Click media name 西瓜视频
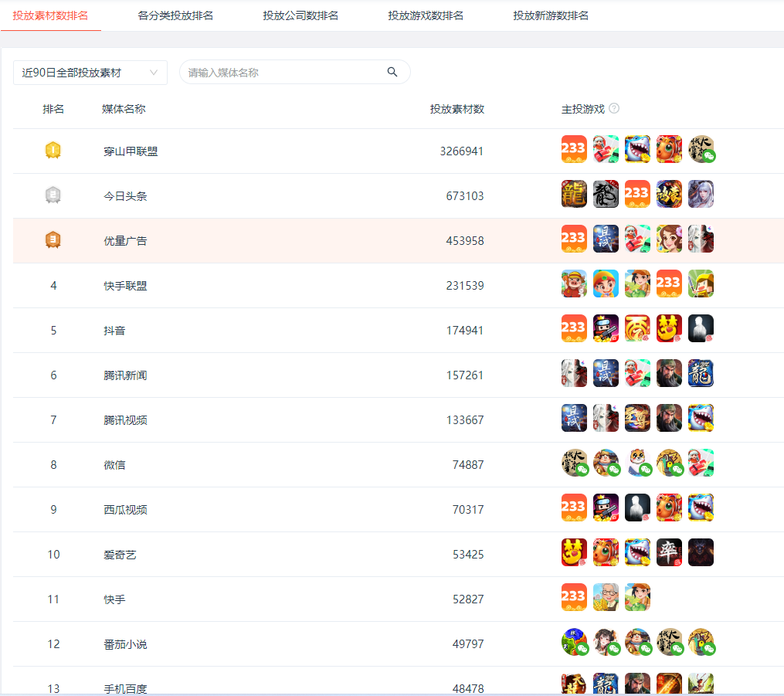This screenshot has width=784, height=696. (125, 510)
